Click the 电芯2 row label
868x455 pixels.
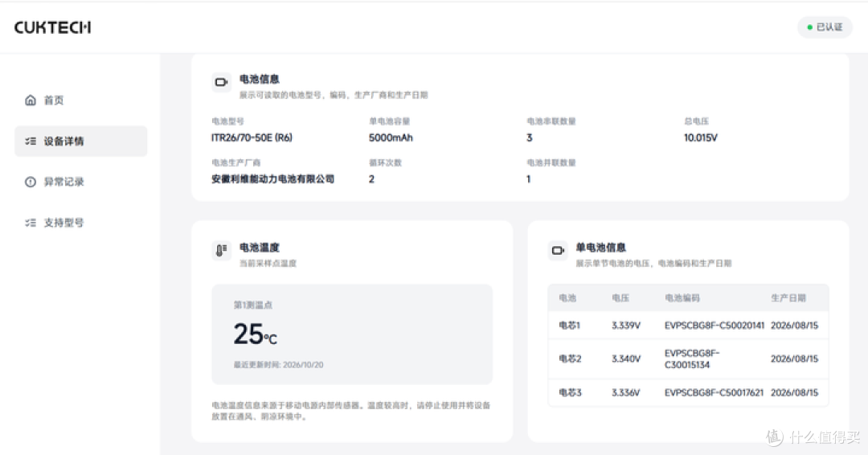[570, 359]
